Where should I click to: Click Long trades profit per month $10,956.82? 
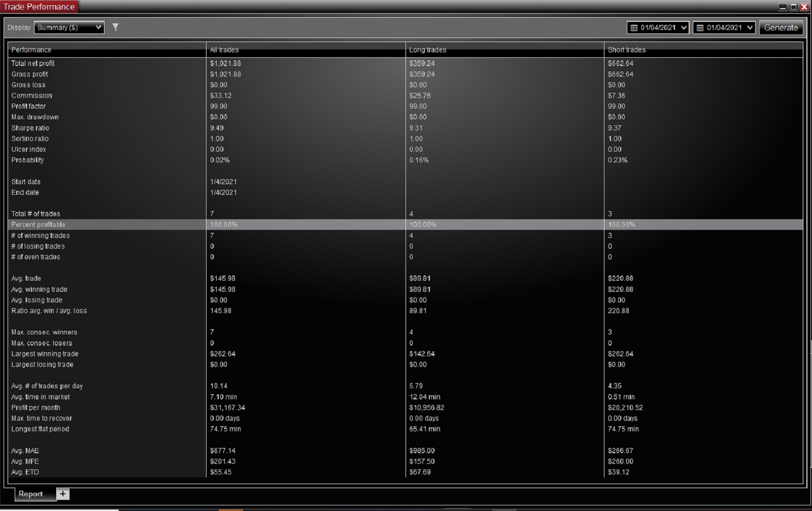pyautogui.click(x=427, y=407)
